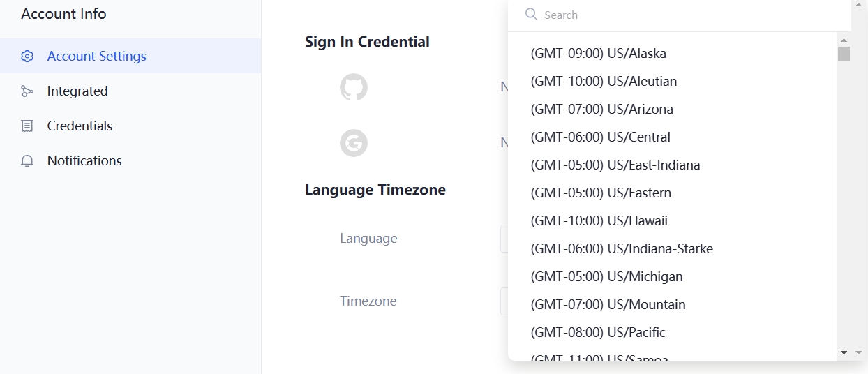Click the Google logo icon
Screen dimensions: 868x374
[x=354, y=143]
